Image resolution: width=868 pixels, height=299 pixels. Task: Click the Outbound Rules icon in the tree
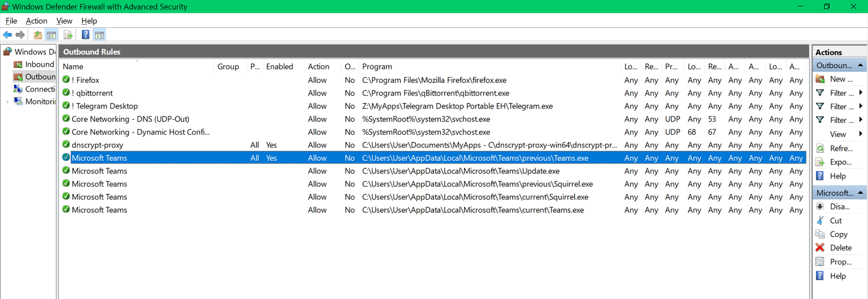18,77
